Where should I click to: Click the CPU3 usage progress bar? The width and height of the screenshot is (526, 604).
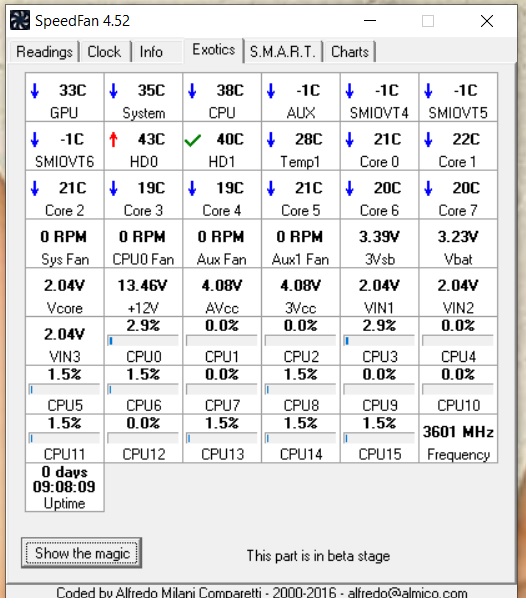pos(379,341)
